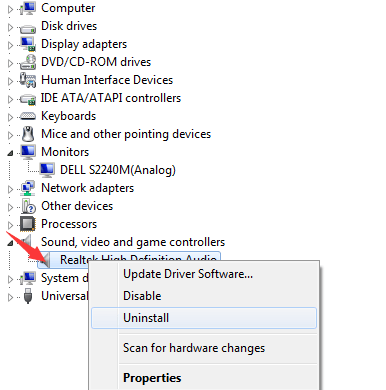Choose Uninstall from the context menu

pos(204,318)
